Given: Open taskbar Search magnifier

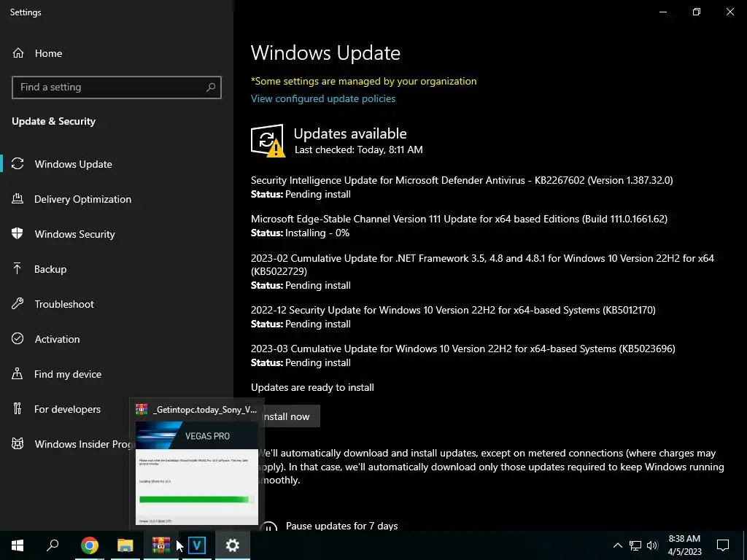Looking at the screenshot, I should (53, 545).
